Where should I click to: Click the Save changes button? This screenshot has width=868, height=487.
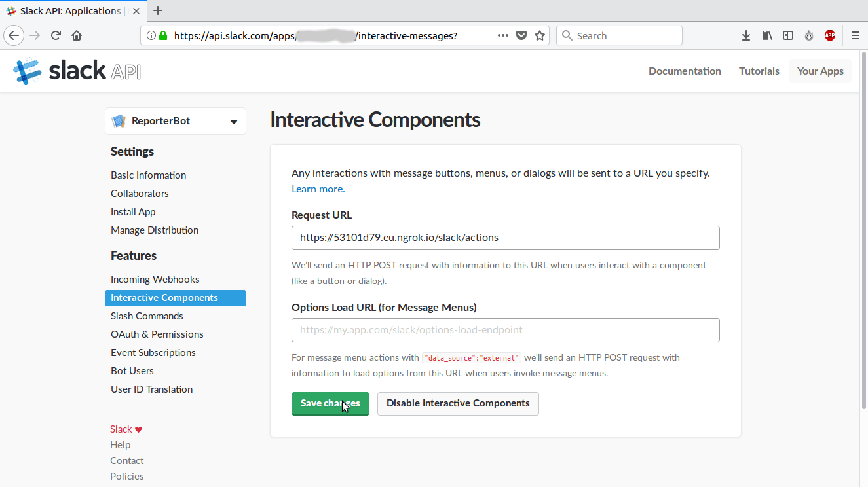(x=330, y=403)
